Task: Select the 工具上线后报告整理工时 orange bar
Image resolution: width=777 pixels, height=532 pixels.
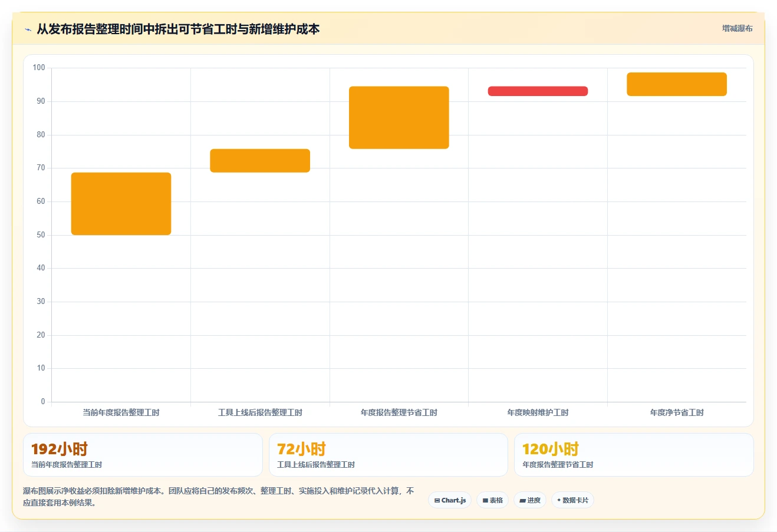Action: (260, 161)
